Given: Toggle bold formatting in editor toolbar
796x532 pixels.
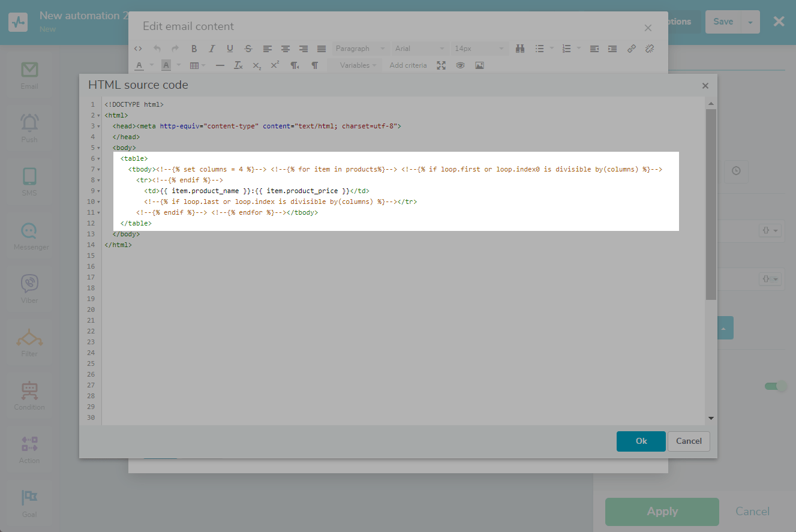Looking at the screenshot, I should click(x=194, y=49).
